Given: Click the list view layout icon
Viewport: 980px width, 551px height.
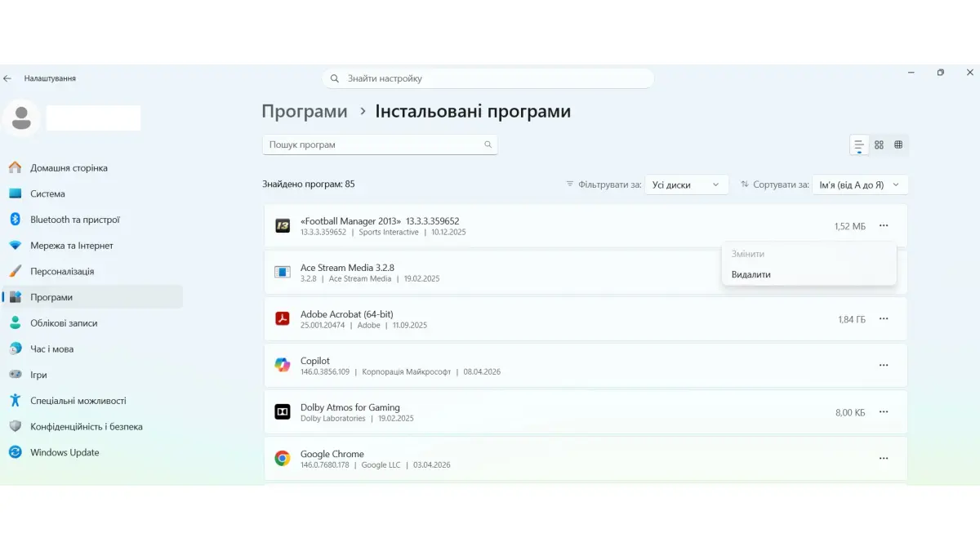Looking at the screenshot, I should (859, 144).
